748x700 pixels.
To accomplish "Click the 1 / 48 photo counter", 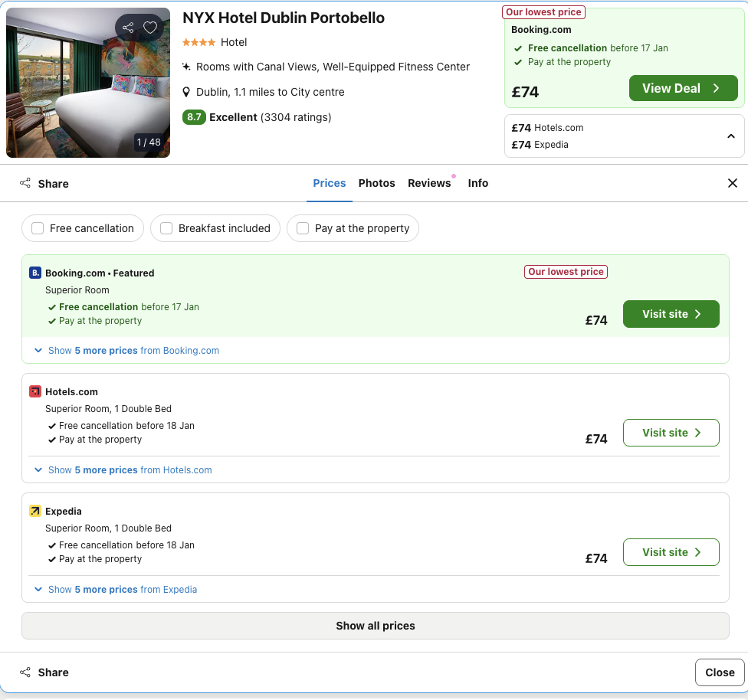I will 149,142.
